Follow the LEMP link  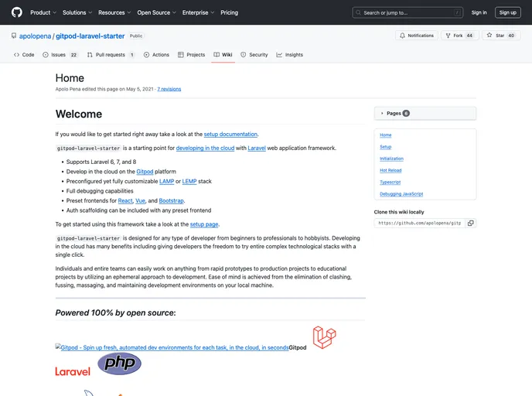tap(189, 182)
